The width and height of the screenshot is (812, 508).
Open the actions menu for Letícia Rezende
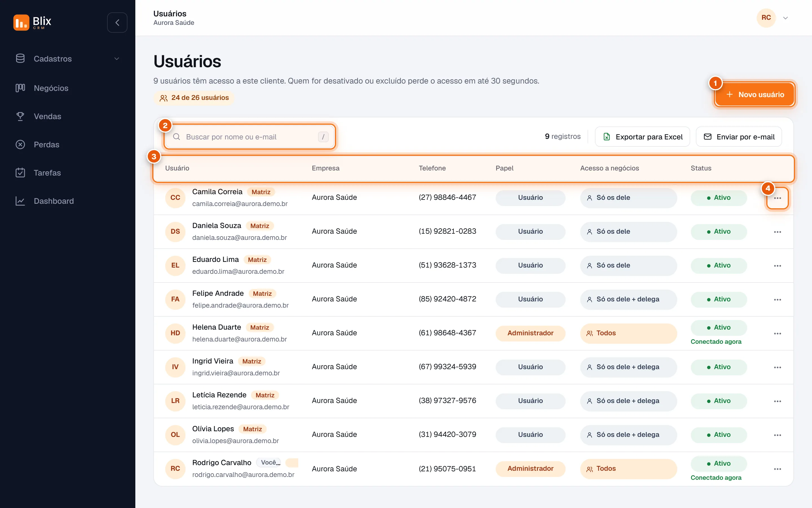[x=777, y=401]
